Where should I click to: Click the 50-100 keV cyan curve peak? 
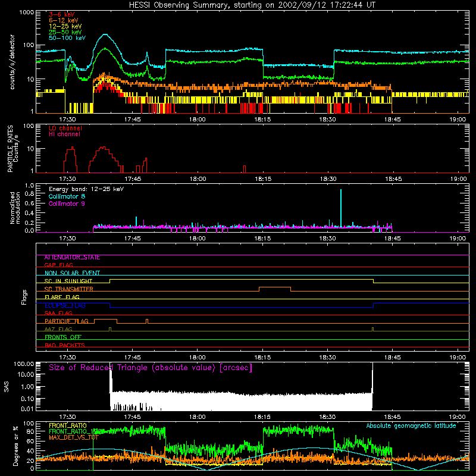[105, 35]
